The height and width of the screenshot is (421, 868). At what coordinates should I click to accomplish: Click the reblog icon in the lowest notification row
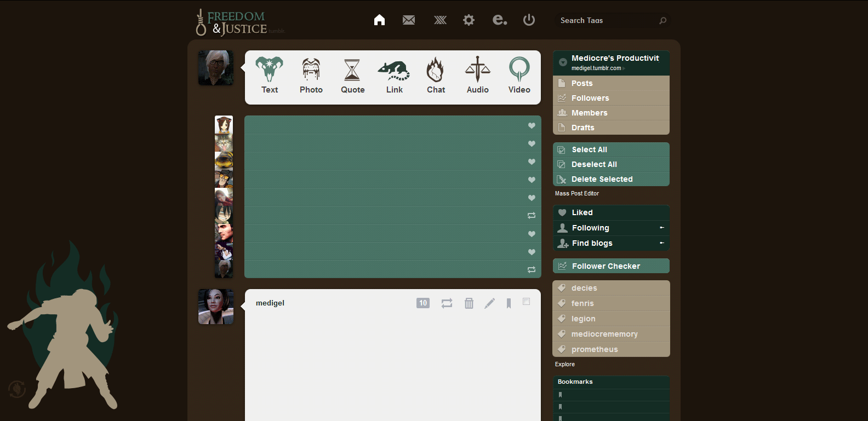(x=532, y=269)
